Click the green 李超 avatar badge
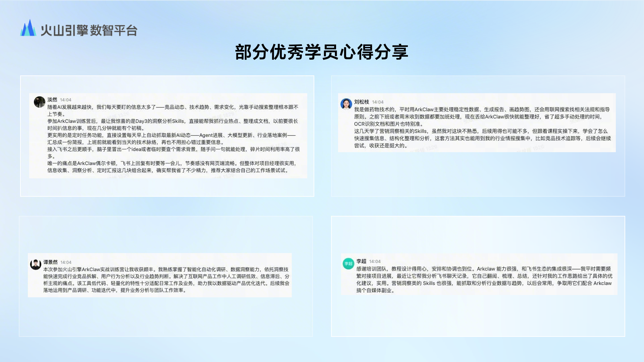Viewport: 644px width, 362px height. tap(348, 263)
